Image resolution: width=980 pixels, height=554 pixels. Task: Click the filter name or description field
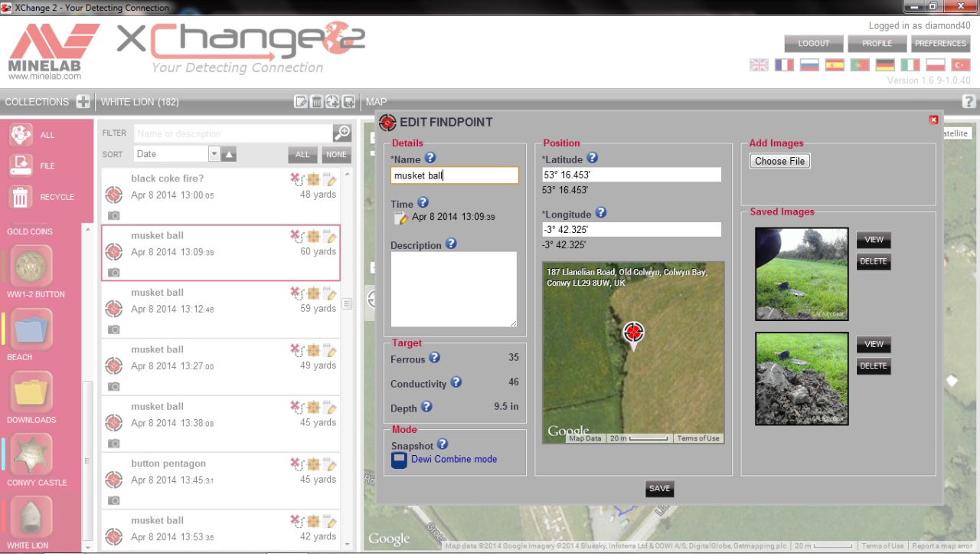point(233,133)
